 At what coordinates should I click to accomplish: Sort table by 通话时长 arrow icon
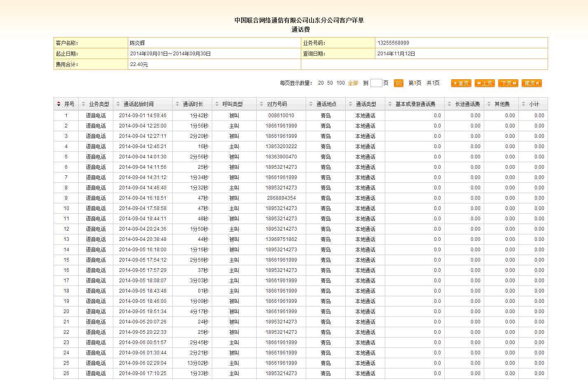click(x=178, y=104)
